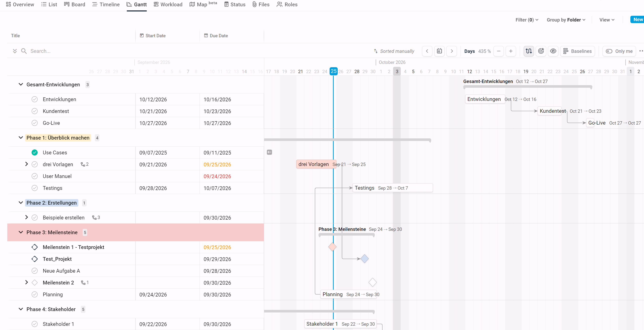Expand Beispiele erstellen subtasks

(26, 217)
